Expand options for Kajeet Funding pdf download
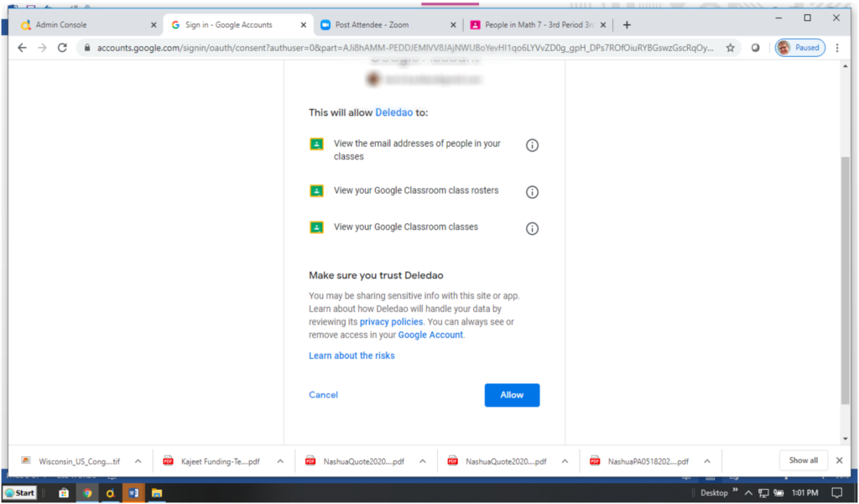This screenshot has width=859, height=504. pos(280,461)
